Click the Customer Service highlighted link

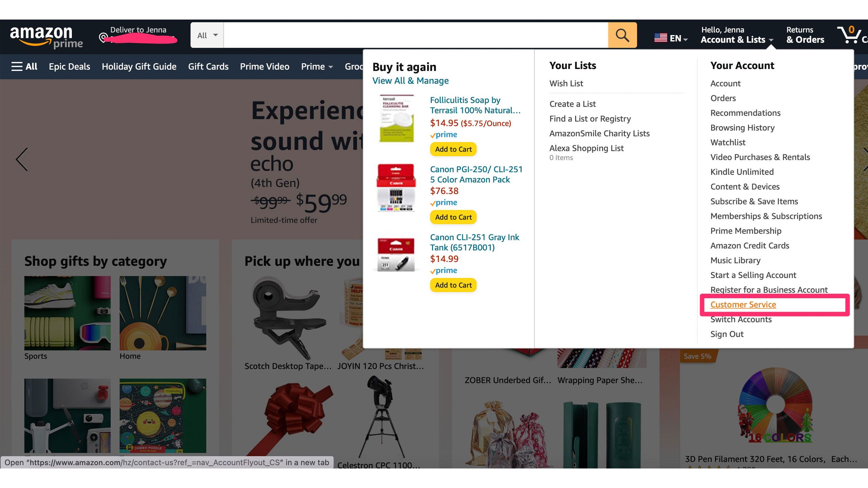[743, 304]
